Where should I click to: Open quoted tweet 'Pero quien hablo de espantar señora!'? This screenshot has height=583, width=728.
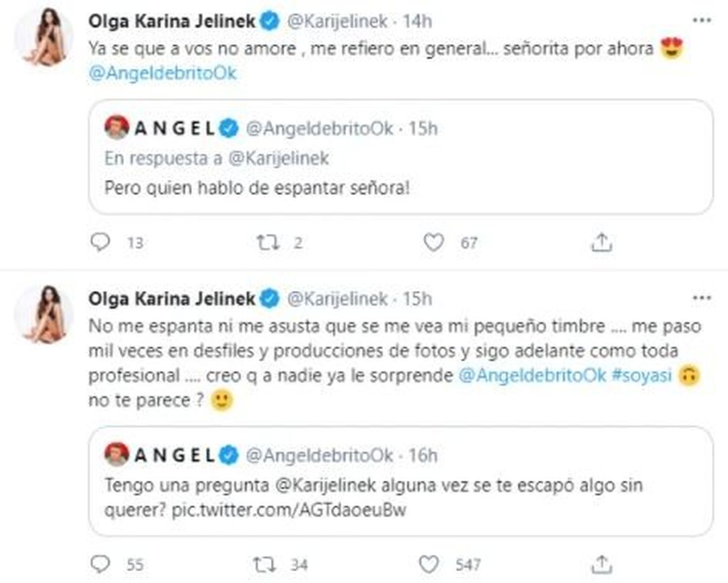click(400, 187)
